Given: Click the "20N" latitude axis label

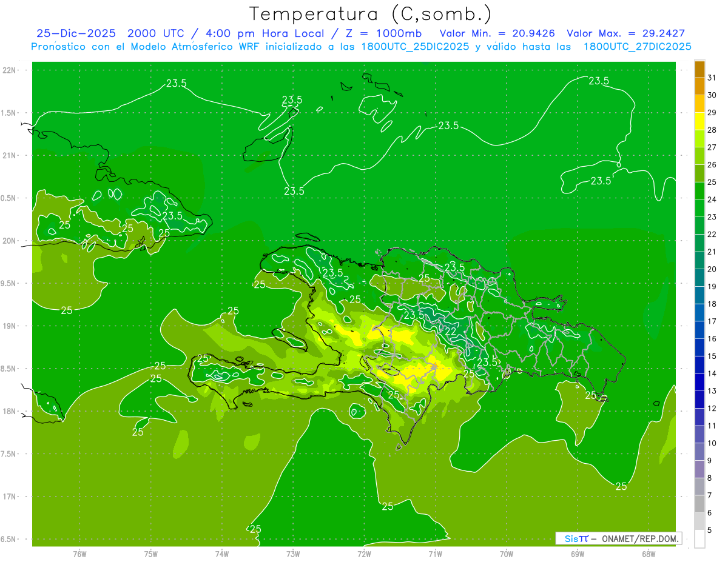Looking at the screenshot, I should (x=10, y=241).
